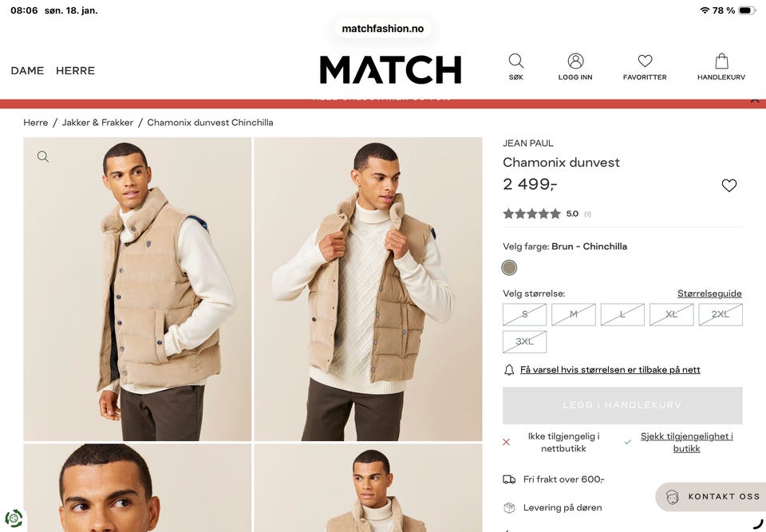Viewport: 766px width, 532px height.
Task: Open the DAME menu
Action: coord(27,70)
